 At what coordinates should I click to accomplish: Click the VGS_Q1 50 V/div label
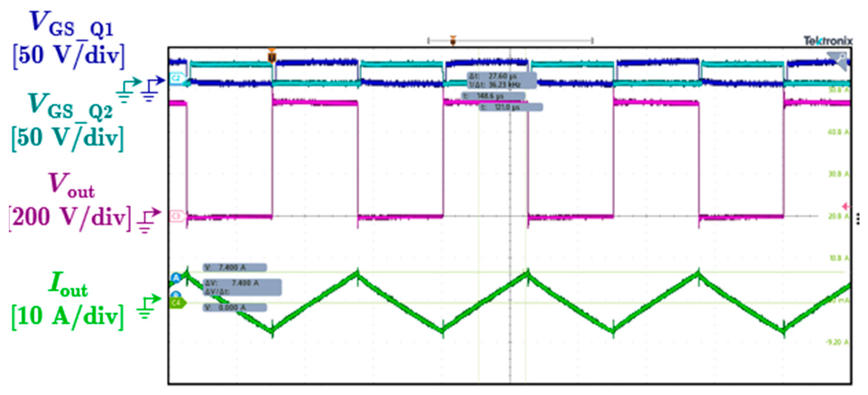coord(70,40)
